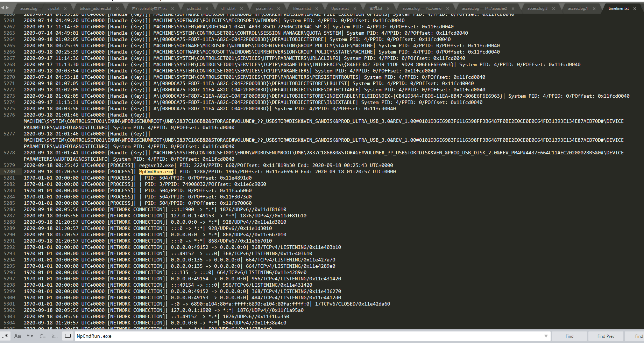Close the access.log apache2 tab
Screen dimensions: 644x343
(x=513, y=8)
